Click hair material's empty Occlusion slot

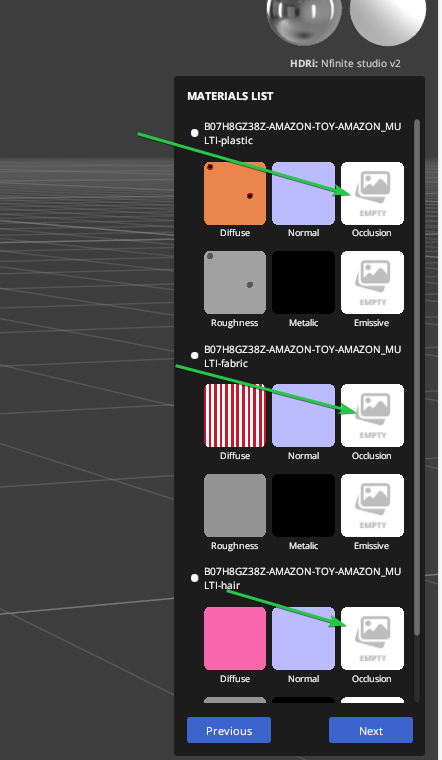pyautogui.click(x=372, y=638)
